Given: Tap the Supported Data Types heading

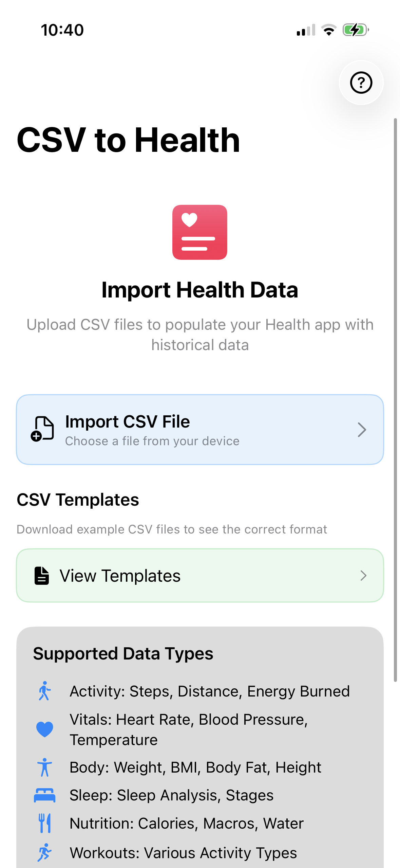Looking at the screenshot, I should coord(123,654).
